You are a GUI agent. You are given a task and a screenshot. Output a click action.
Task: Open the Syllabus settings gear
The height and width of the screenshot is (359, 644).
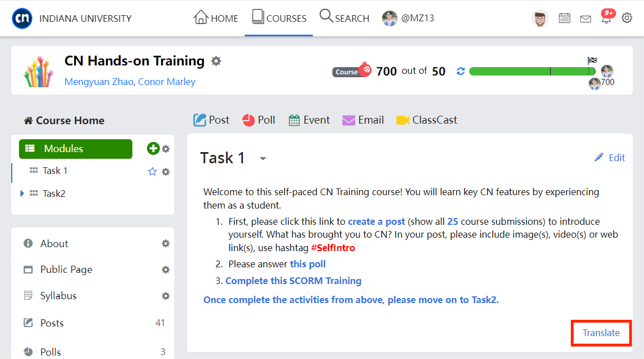(165, 296)
